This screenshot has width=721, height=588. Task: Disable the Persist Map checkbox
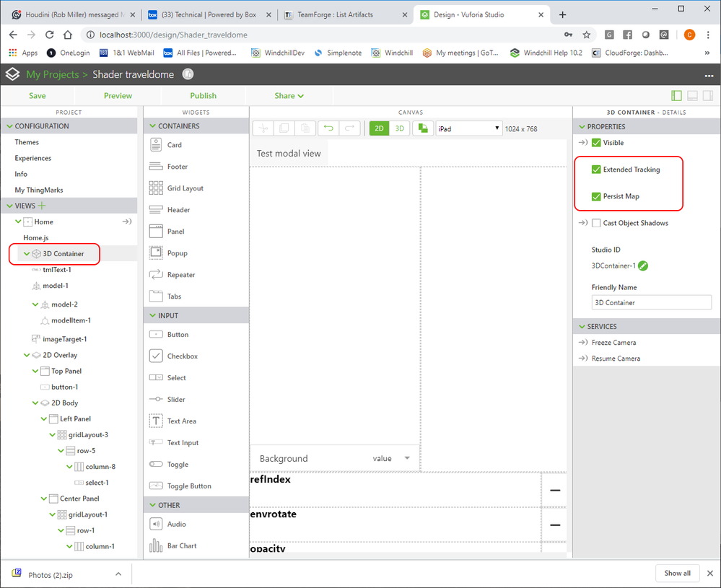coord(596,196)
